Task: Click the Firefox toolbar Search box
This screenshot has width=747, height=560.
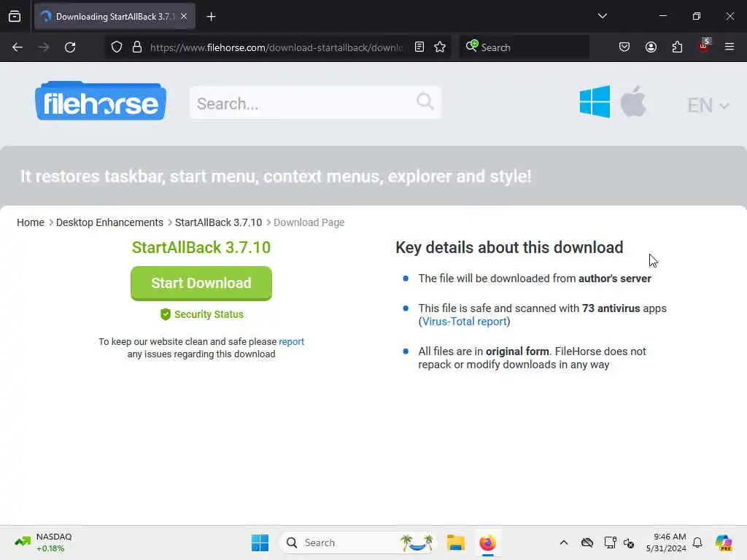Action: (x=524, y=47)
